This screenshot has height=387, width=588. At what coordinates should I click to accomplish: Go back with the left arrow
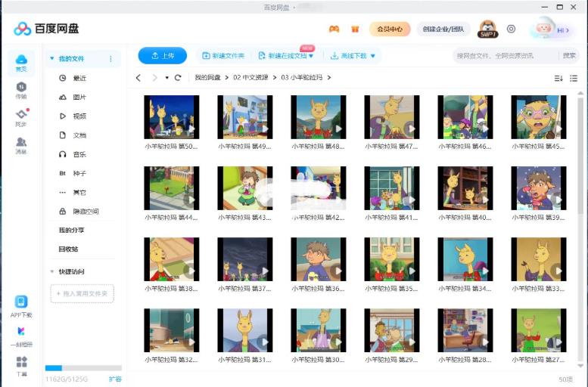point(138,78)
